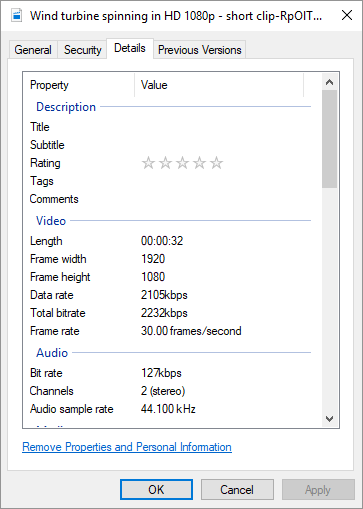Select the Details tab

point(130,48)
